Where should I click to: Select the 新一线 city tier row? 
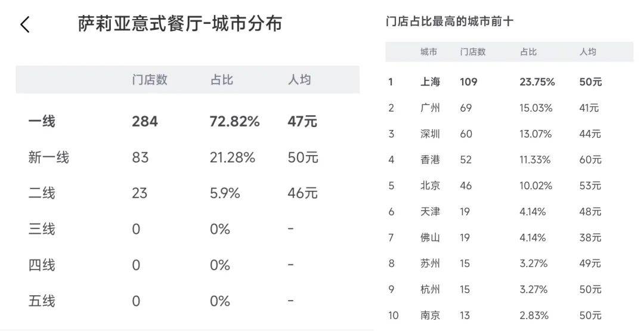point(48,157)
